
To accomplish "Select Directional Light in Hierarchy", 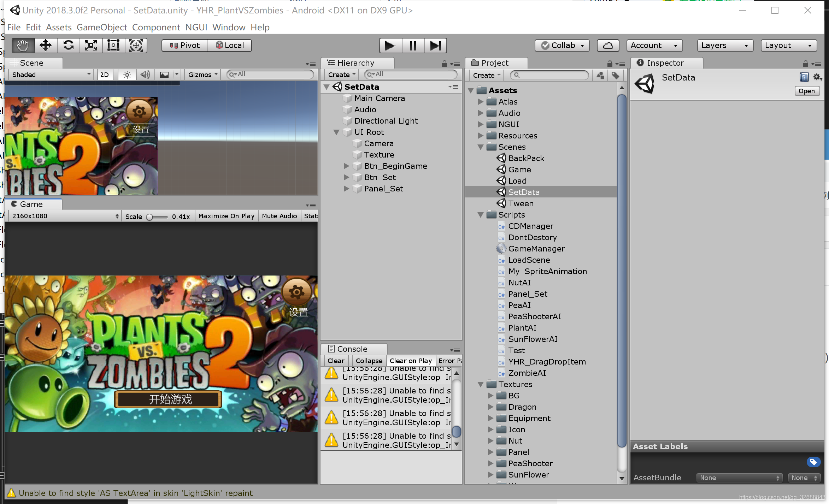I will tap(386, 121).
